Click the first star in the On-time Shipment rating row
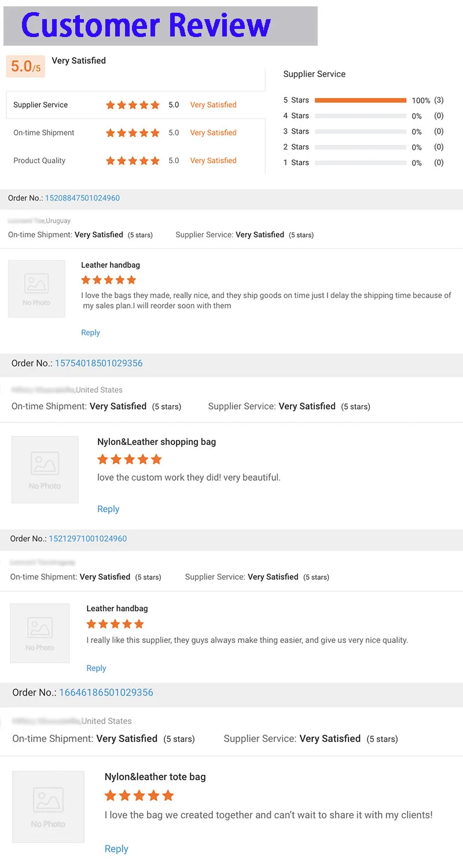 110,133
